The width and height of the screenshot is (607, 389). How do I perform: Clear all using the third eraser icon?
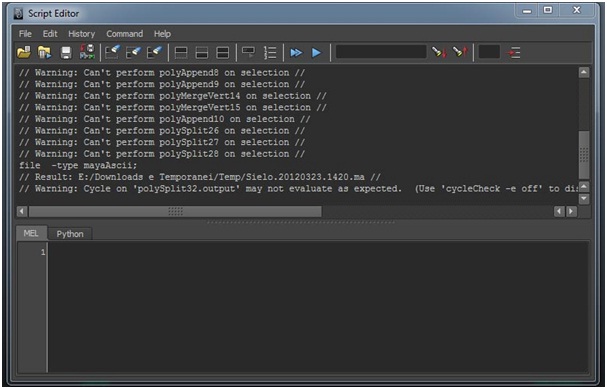pos(154,52)
